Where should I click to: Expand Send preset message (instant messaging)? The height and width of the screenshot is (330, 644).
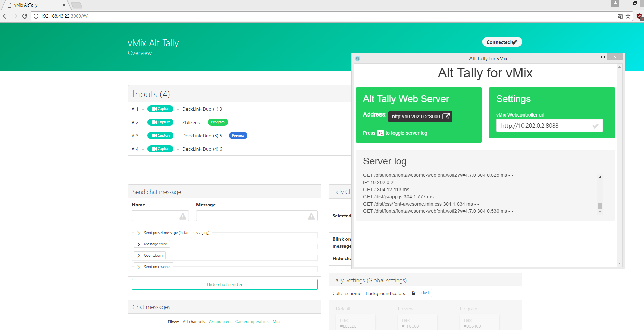173,233
